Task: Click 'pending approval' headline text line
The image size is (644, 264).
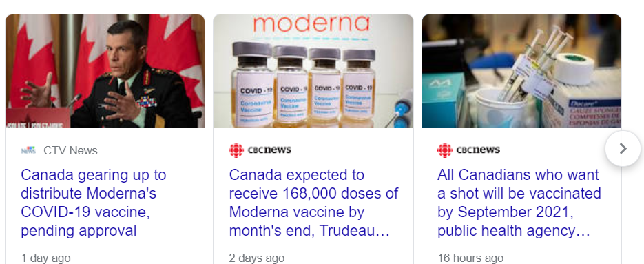Action: pos(79,231)
